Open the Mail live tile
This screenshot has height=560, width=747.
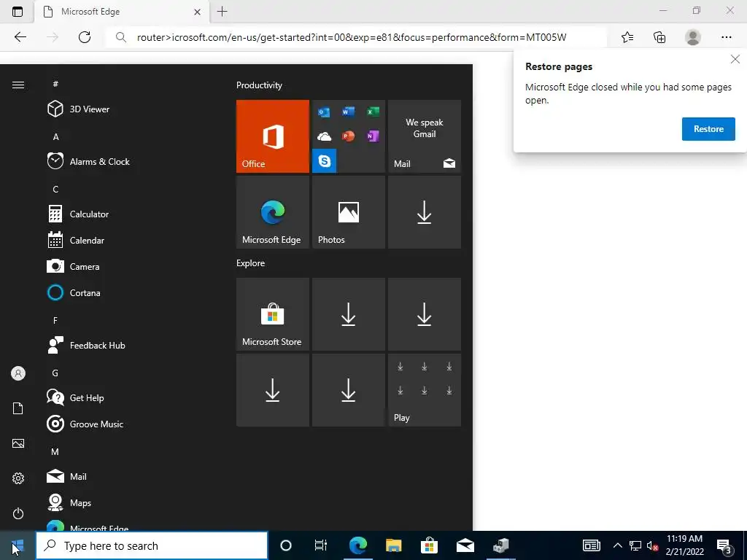click(425, 136)
